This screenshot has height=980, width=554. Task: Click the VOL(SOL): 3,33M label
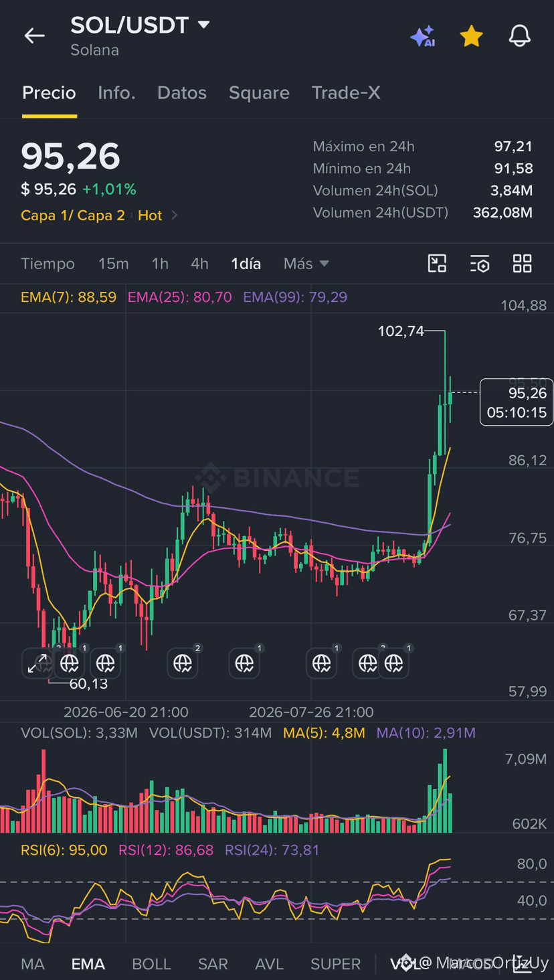[x=79, y=733]
